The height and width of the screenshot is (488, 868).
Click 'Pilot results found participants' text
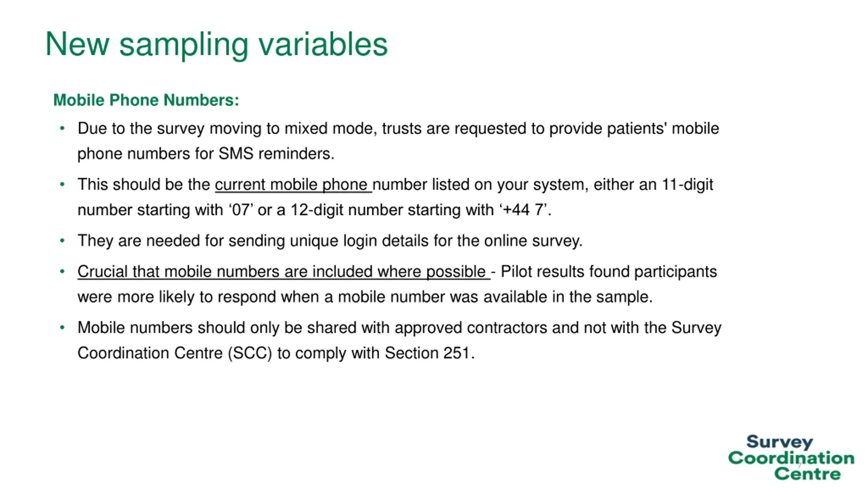pos(609,271)
